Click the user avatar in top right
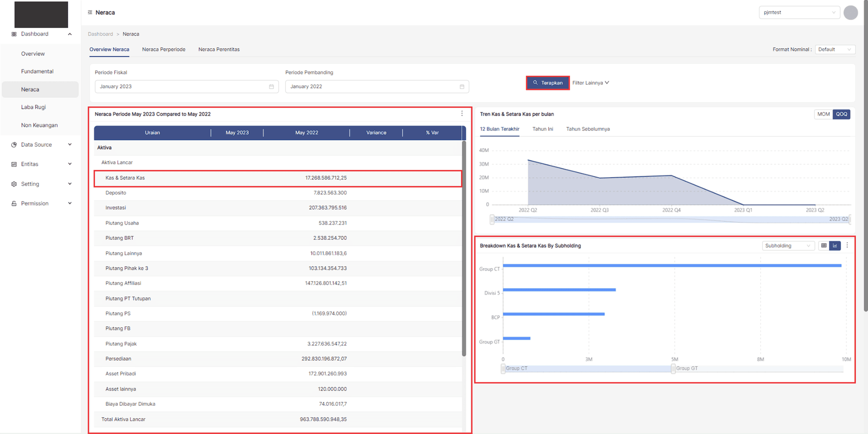 click(850, 13)
